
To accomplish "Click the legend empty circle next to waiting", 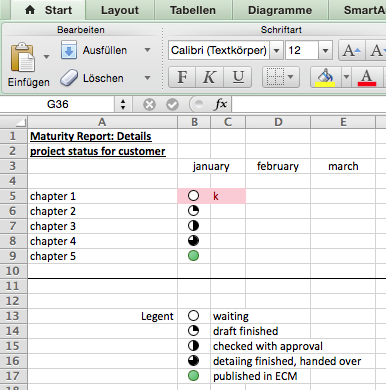I will (193, 316).
